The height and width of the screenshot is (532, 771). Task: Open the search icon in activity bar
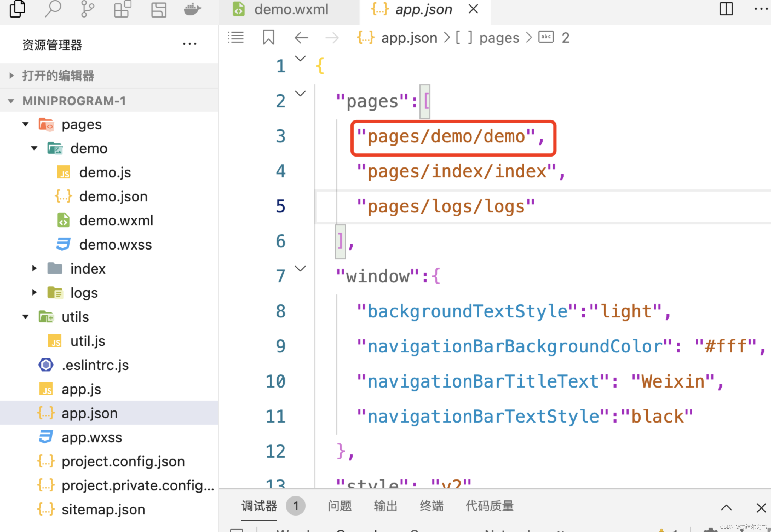tap(53, 9)
